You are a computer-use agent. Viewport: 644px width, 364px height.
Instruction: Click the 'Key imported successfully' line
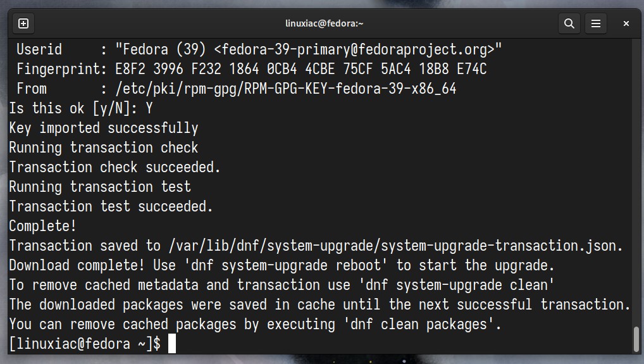coord(104,128)
